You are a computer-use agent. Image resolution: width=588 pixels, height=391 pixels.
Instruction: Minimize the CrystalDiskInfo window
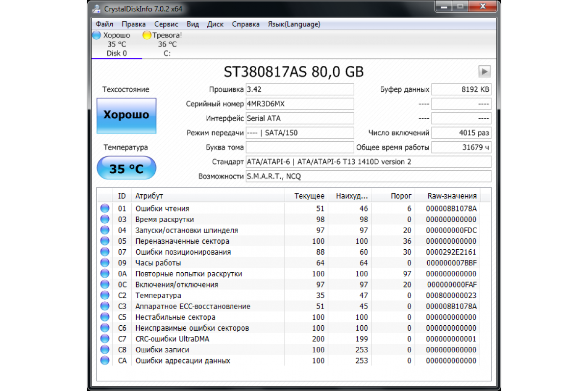[445, 7]
